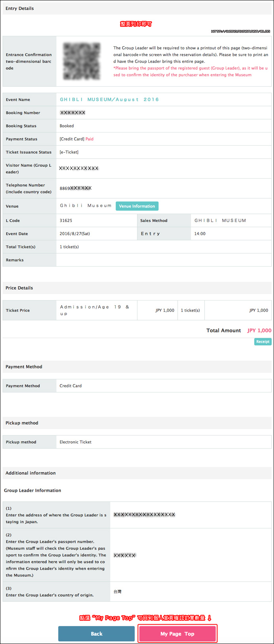
Task: Select 'Admission/Age 19 & up' ticket type
Action: (x=95, y=310)
